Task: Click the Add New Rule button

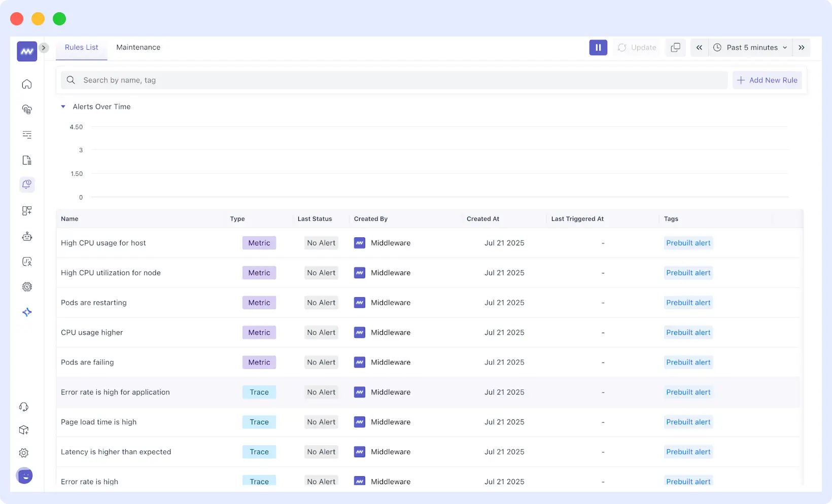Action: [x=767, y=80]
